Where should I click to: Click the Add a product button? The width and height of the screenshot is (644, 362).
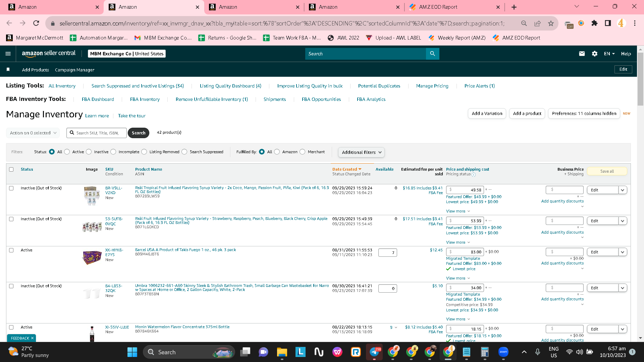coord(527,114)
